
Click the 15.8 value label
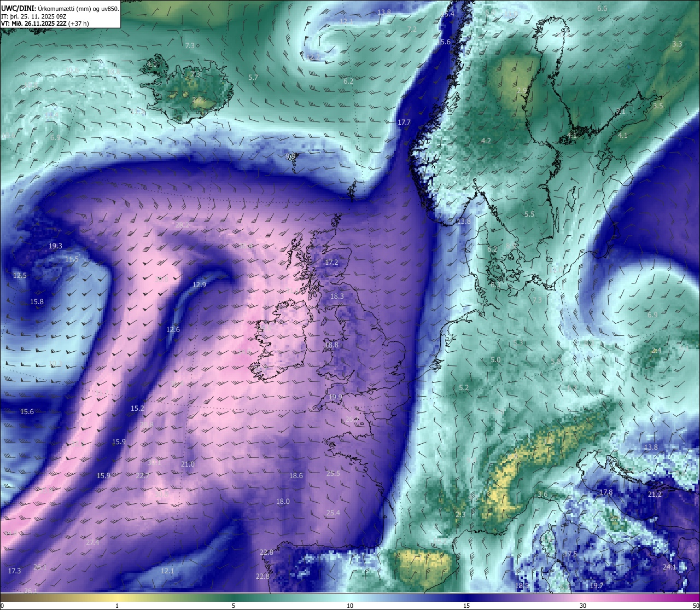tap(37, 302)
